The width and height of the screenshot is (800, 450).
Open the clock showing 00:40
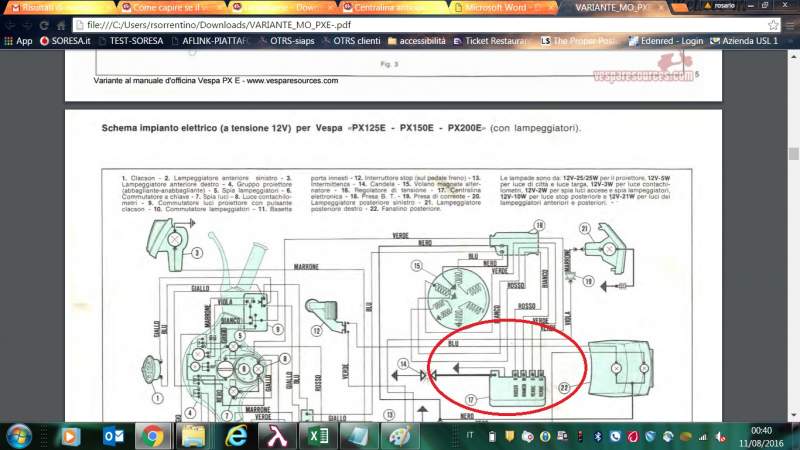coord(761,437)
